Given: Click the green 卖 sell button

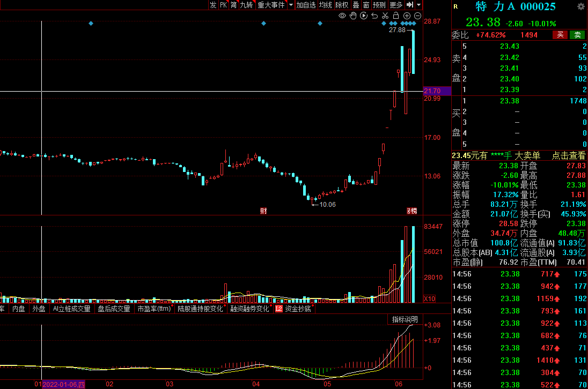Looking at the screenshot, I should (x=577, y=35).
